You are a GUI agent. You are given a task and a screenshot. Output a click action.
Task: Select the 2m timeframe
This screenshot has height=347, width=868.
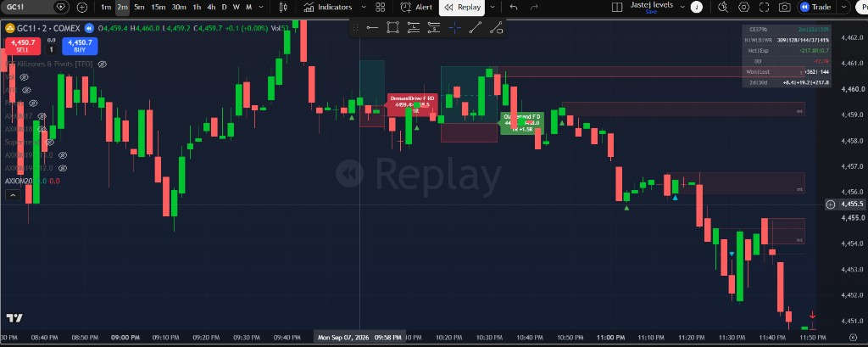[x=122, y=7]
